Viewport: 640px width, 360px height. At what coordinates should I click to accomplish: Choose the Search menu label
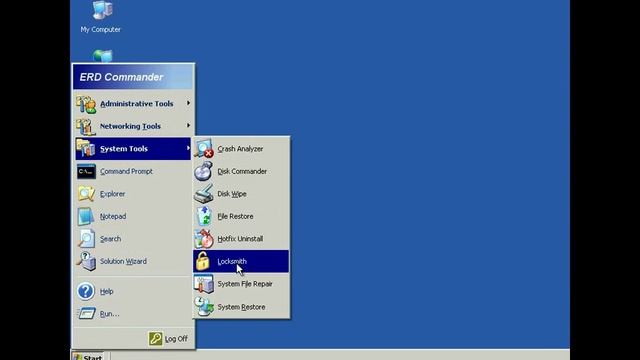110,239
